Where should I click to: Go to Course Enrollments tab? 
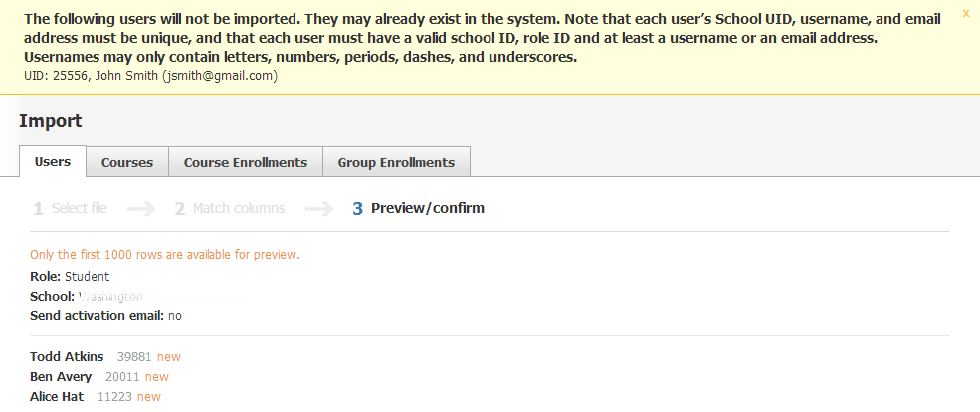(x=246, y=162)
